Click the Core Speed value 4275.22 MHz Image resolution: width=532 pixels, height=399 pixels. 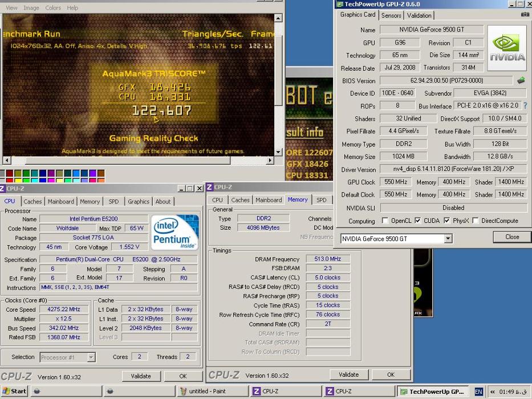click(64, 309)
